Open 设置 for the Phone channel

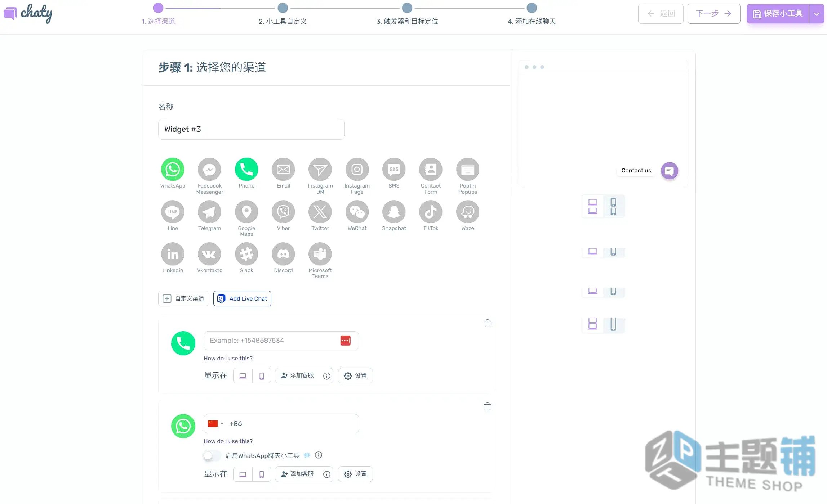click(355, 375)
